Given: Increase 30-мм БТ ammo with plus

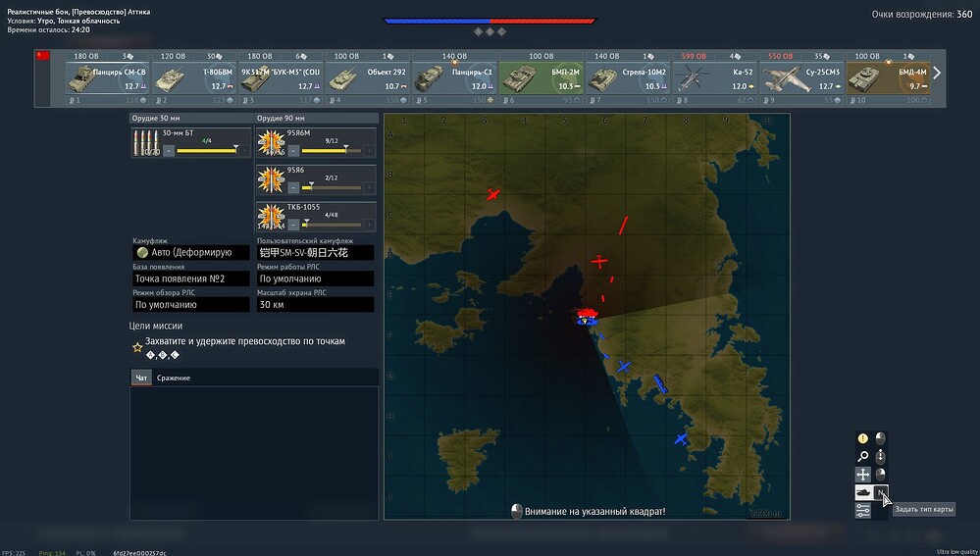Looking at the screenshot, I should [x=244, y=151].
